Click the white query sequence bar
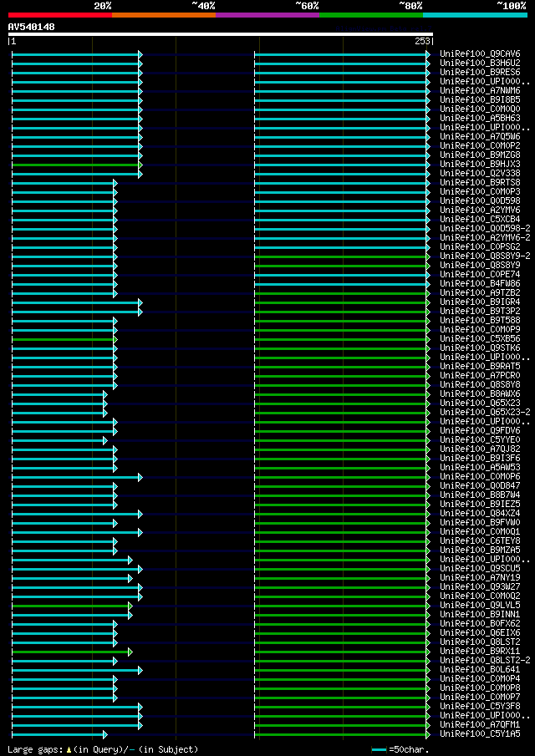This screenshot has width=535, height=756. 221,34
